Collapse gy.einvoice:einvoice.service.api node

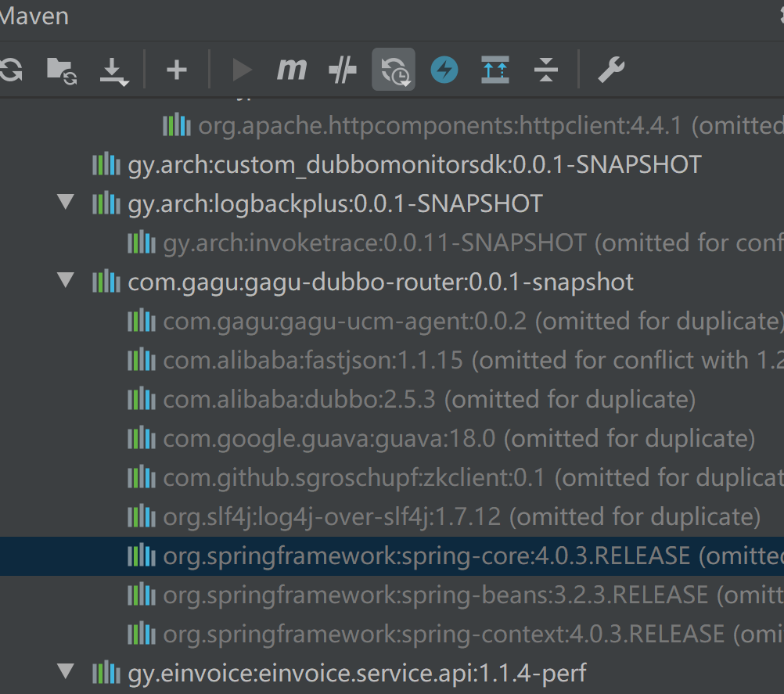[65, 671]
